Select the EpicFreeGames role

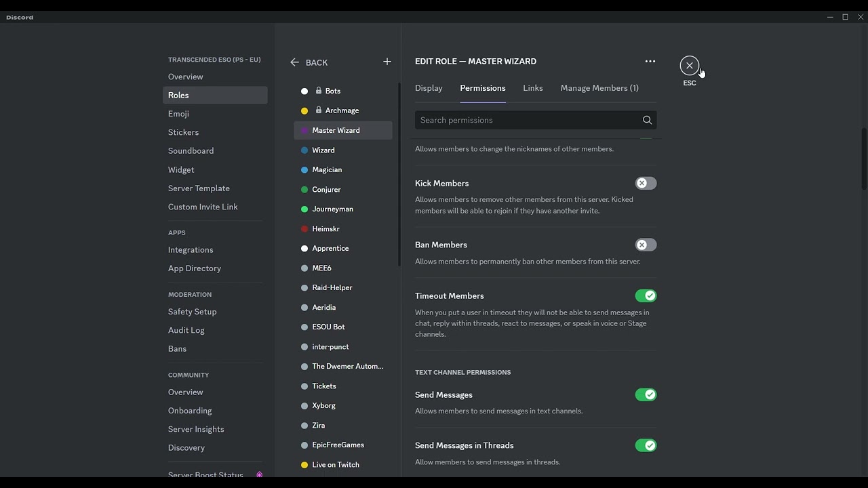(343, 445)
